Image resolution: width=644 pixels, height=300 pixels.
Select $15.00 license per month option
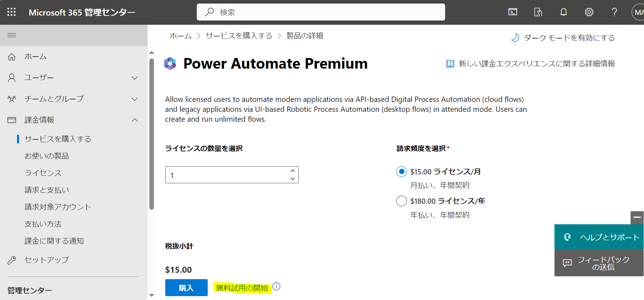pyautogui.click(x=402, y=172)
